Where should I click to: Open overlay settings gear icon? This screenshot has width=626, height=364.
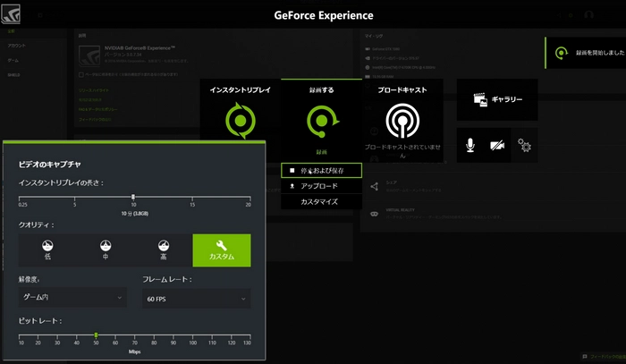point(525,146)
